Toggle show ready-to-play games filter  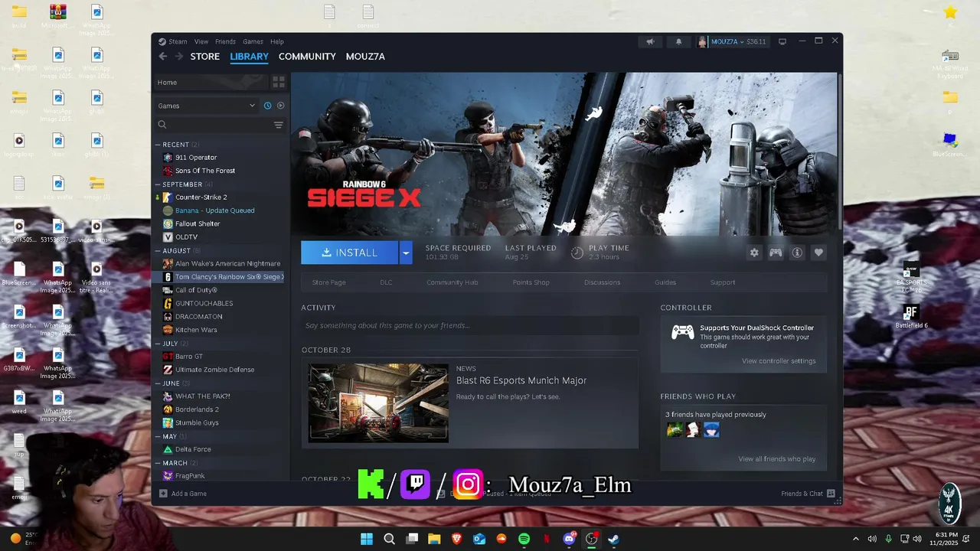(x=280, y=106)
